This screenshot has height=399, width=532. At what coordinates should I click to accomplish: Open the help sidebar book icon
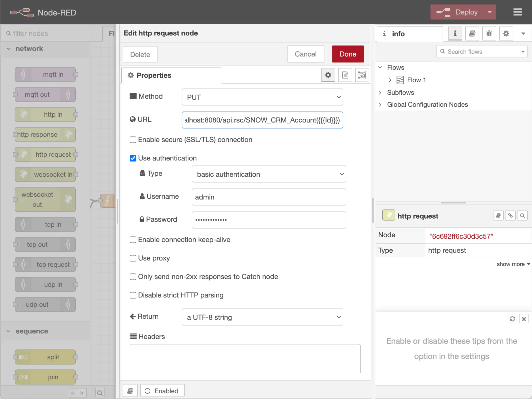pyautogui.click(x=472, y=33)
